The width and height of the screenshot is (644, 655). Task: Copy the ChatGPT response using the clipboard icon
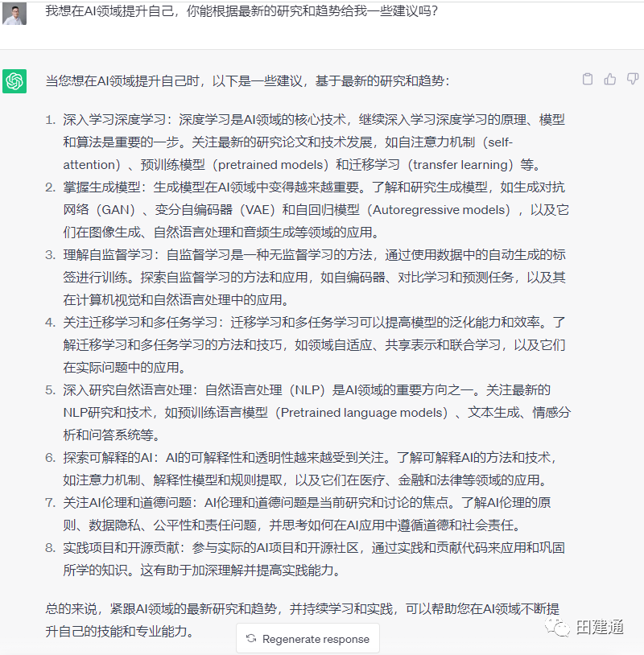(588, 79)
